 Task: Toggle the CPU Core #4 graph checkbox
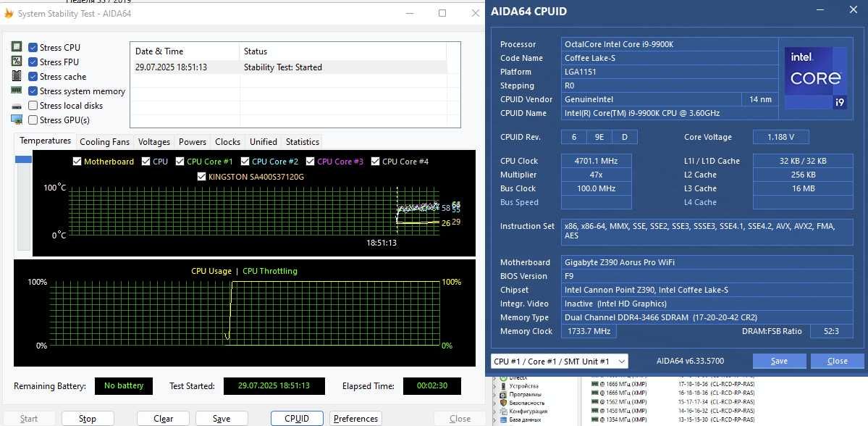[375, 162]
